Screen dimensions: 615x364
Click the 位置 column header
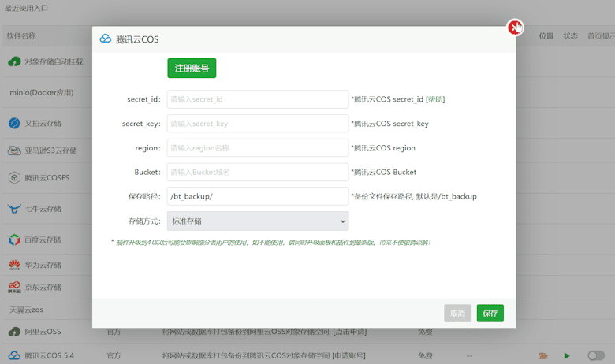546,36
